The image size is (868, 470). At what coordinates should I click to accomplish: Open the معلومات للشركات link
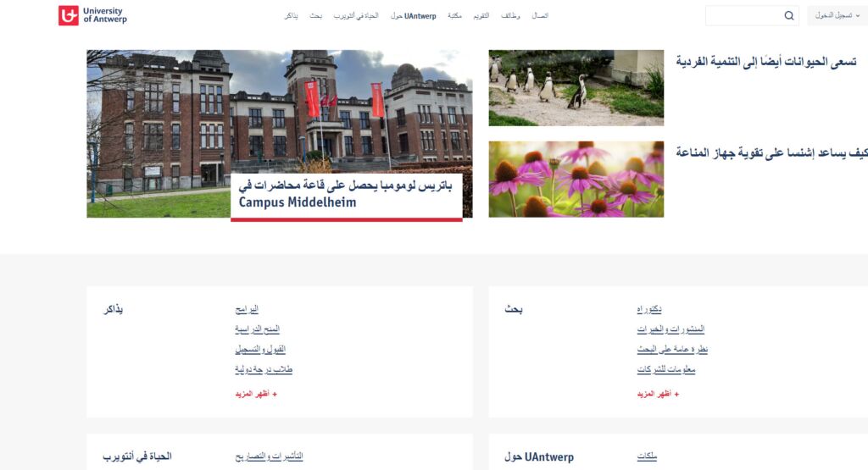[665, 369]
